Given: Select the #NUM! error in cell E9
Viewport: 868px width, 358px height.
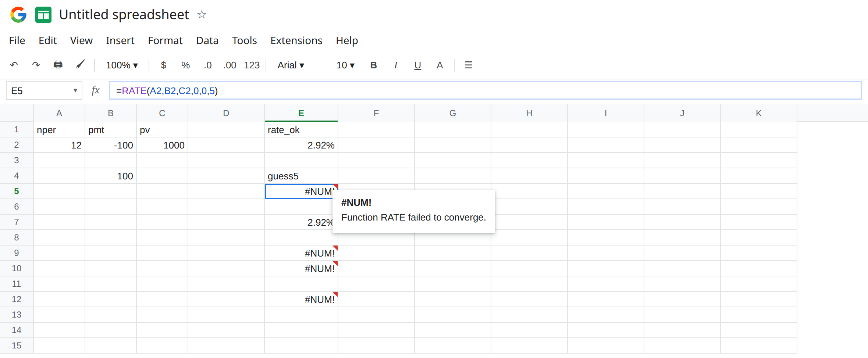Looking at the screenshot, I should (x=301, y=253).
